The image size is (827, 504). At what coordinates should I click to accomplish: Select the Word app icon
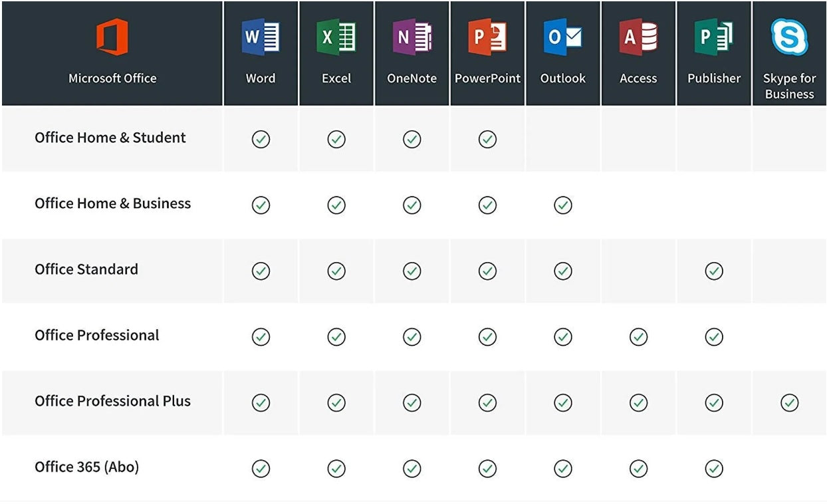261,37
